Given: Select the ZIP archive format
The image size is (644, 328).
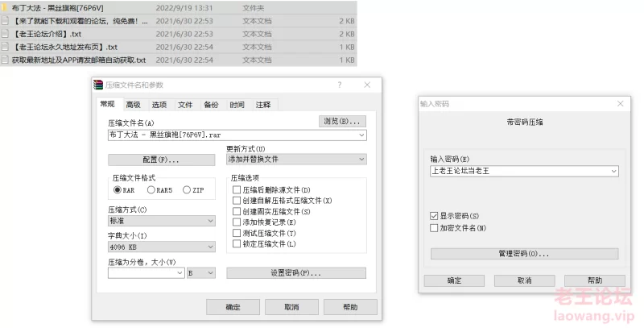Looking at the screenshot, I should tap(187, 190).
